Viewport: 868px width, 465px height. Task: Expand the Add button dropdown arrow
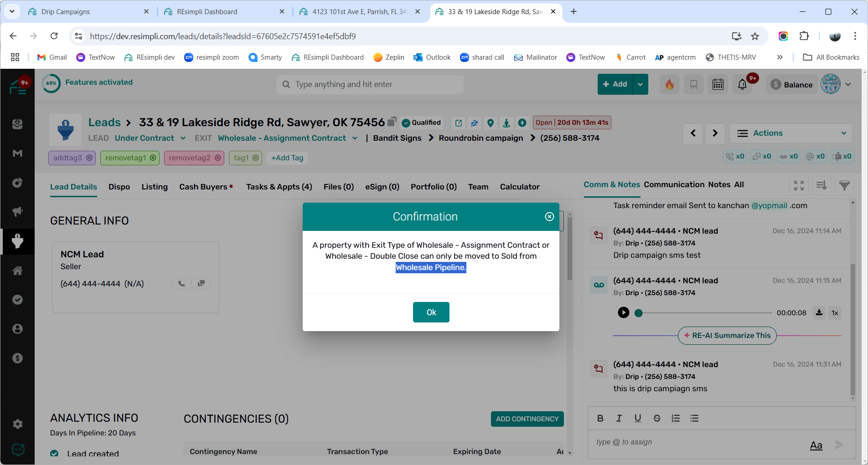point(641,84)
